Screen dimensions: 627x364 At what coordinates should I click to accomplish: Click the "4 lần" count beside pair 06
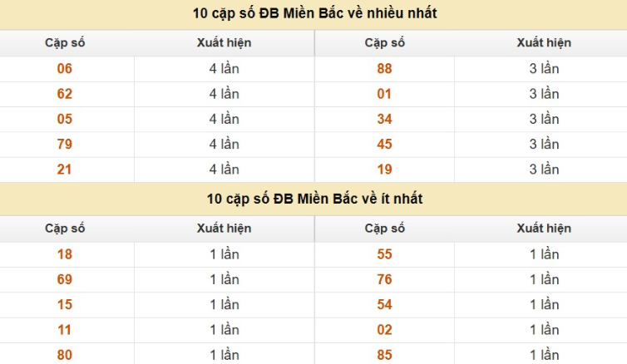coord(224,69)
